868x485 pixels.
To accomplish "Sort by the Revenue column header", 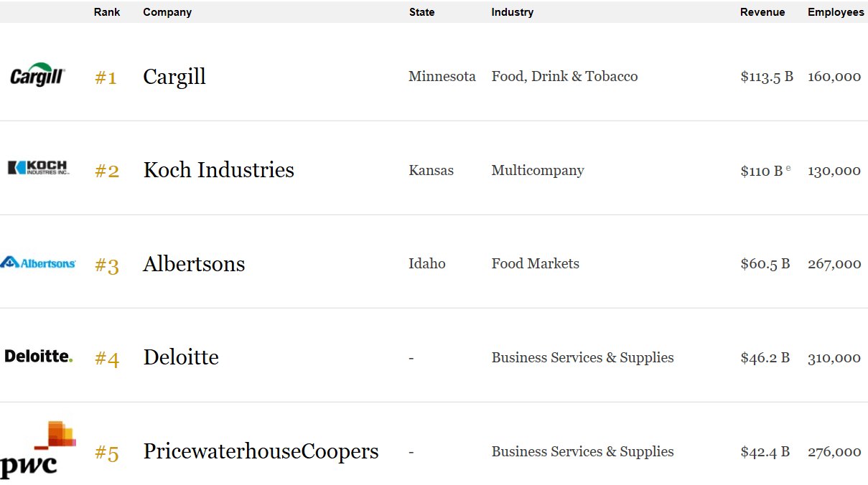I will coord(762,12).
